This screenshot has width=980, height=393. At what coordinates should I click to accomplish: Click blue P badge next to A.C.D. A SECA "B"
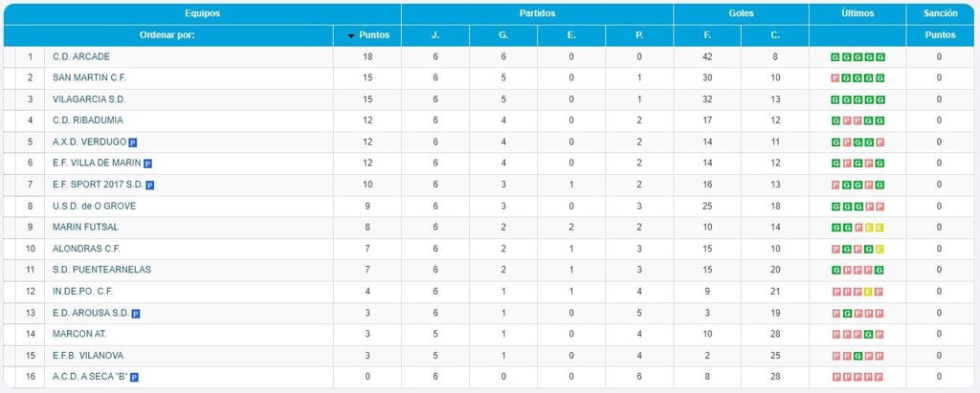coord(134,378)
